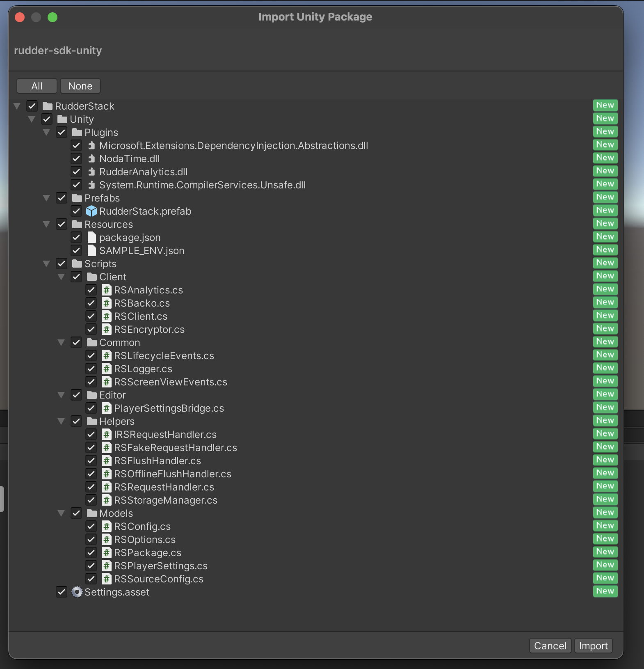Uncheck the RudderStack root folder checkbox
The image size is (644, 669).
pyautogui.click(x=32, y=106)
